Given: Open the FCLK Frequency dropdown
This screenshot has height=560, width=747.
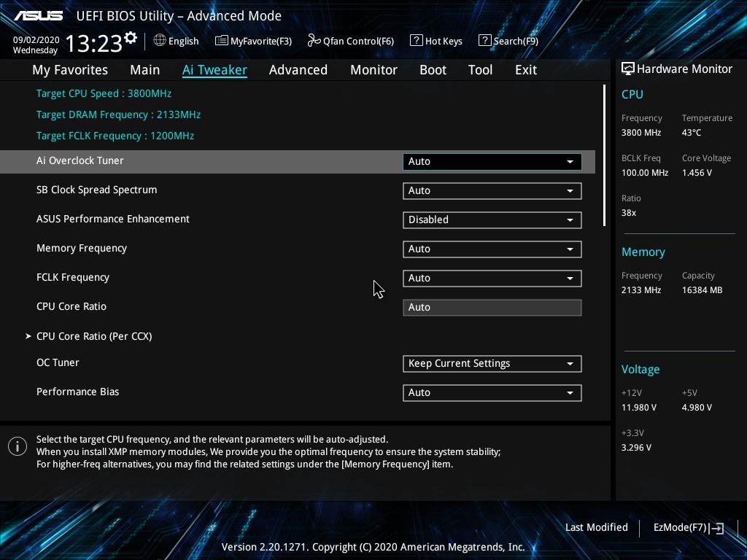Looking at the screenshot, I should tap(492, 278).
